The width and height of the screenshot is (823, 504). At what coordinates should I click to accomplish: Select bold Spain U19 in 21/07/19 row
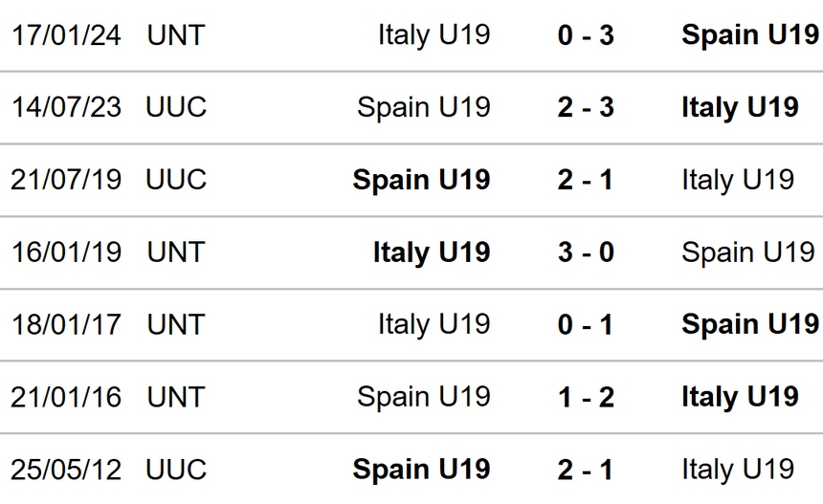point(421,179)
